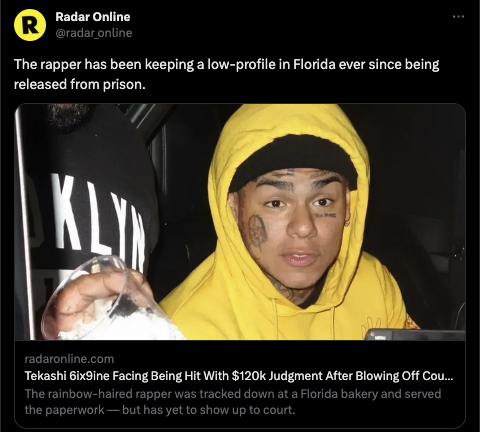Click the rainbow-haired rapper card description
The image size is (480, 432).
click(x=233, y=402)
